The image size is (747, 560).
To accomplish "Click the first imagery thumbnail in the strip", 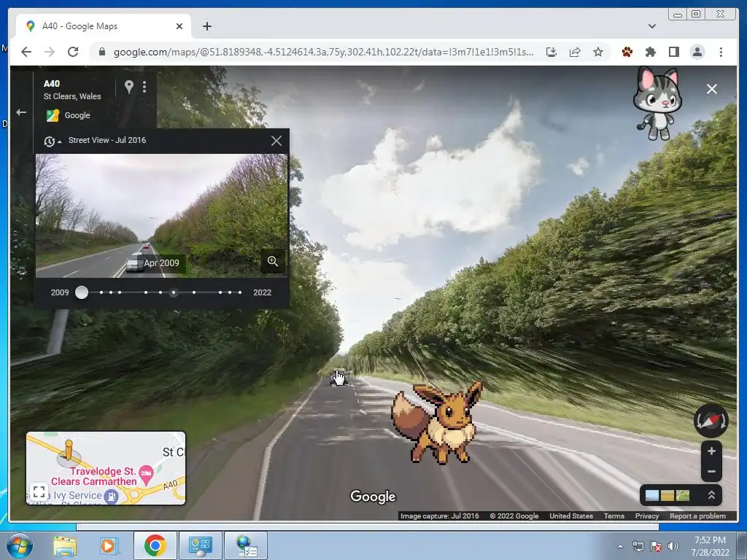I will click(x=651, y=495).
